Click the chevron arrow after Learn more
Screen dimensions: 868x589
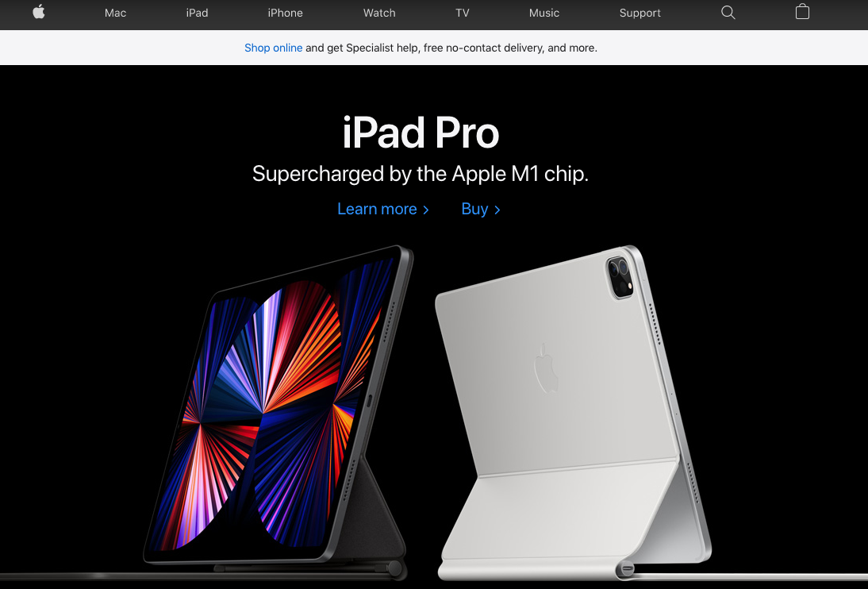click(426, 210)
